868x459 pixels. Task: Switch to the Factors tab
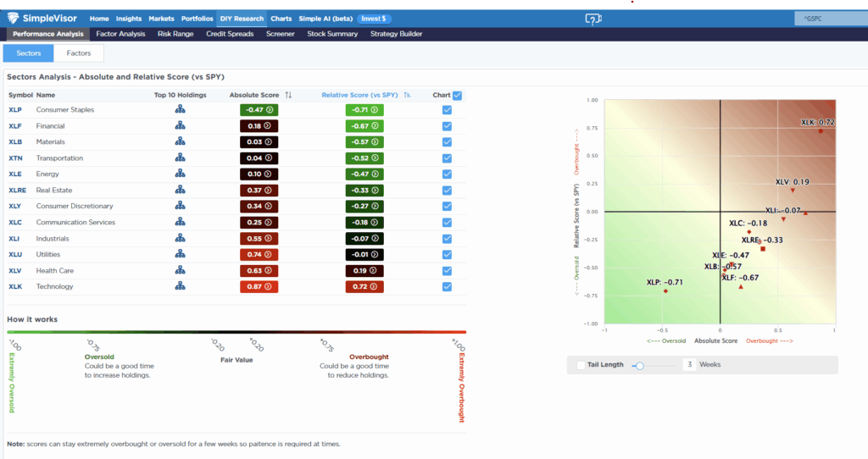pyautogui.click(x=79, y=53)
